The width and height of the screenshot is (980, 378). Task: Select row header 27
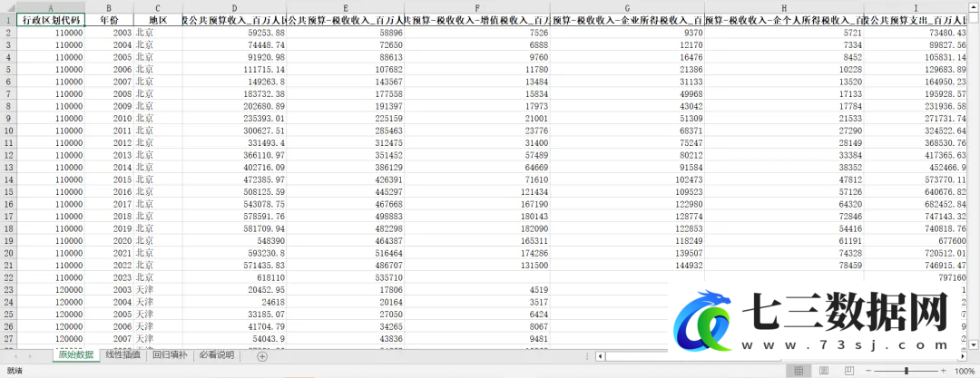[8, 338]
